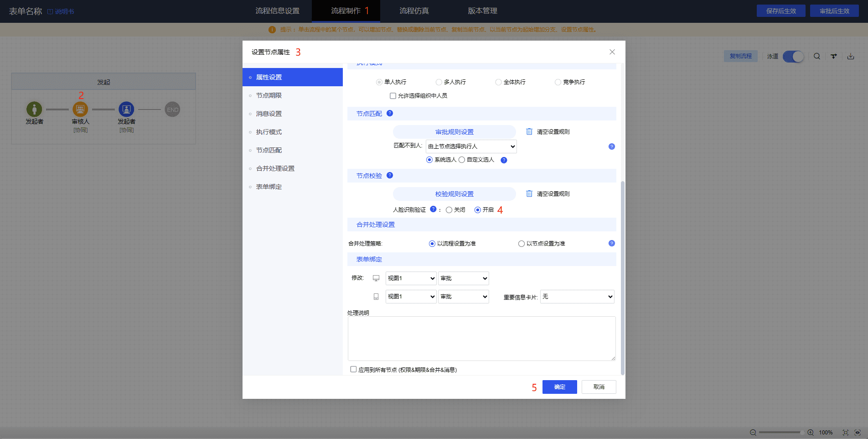
Task: Open help icon beside 节点匹配 heading
Action: tap(390, 113)
